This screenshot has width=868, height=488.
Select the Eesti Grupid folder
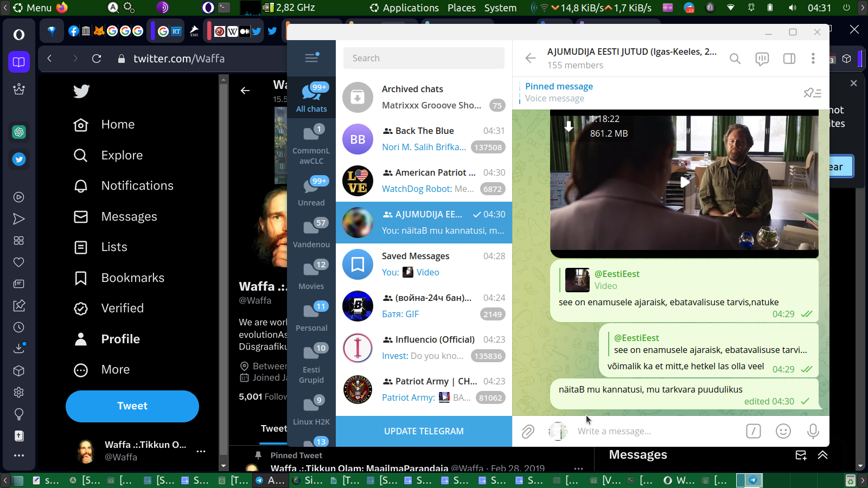tap(311, 363)
